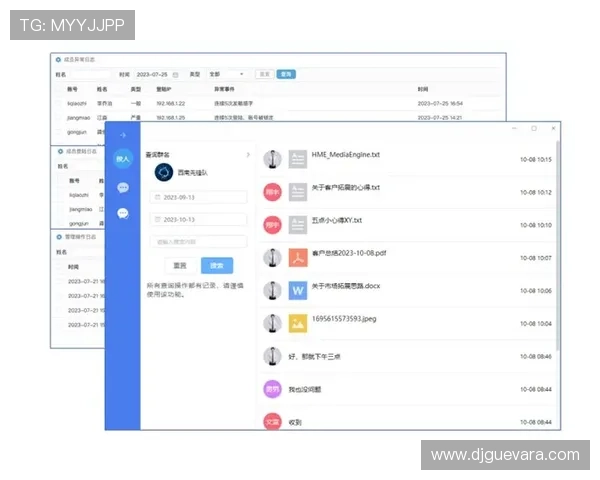
Task: Click yellow image icon of 1695615573593.jpeg
Action: (x=298, y=323)
